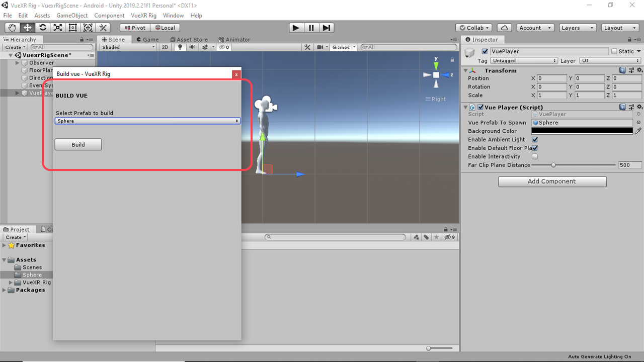Open Unity cloud services
This screenshot has height=362, width=644.
(505, 28)
